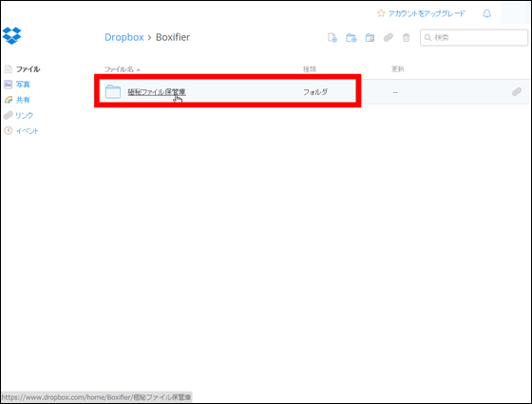Click the ファイル page icon in sidebar
The width and height of the screenshot is (532, 404).
9,69
